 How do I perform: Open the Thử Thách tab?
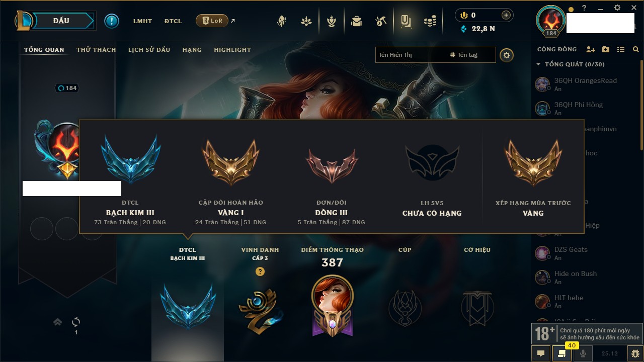(96, 50)
